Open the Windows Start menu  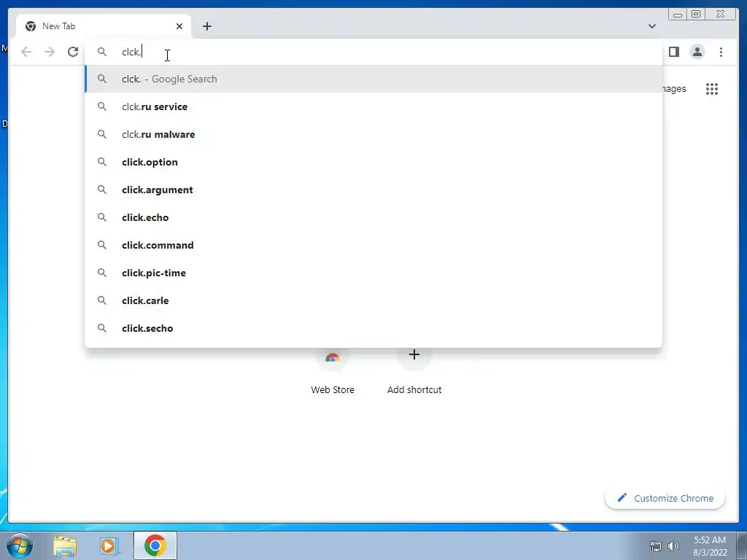pos(20,545)
